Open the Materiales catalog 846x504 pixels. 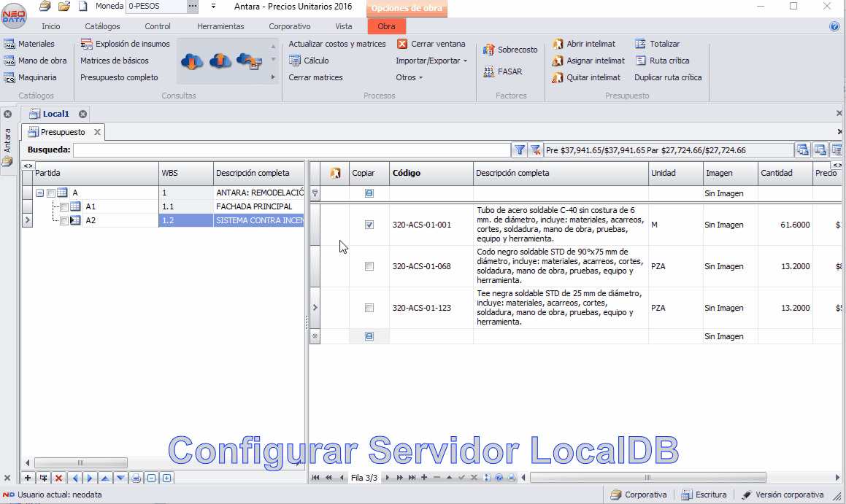tap(29, 44)
